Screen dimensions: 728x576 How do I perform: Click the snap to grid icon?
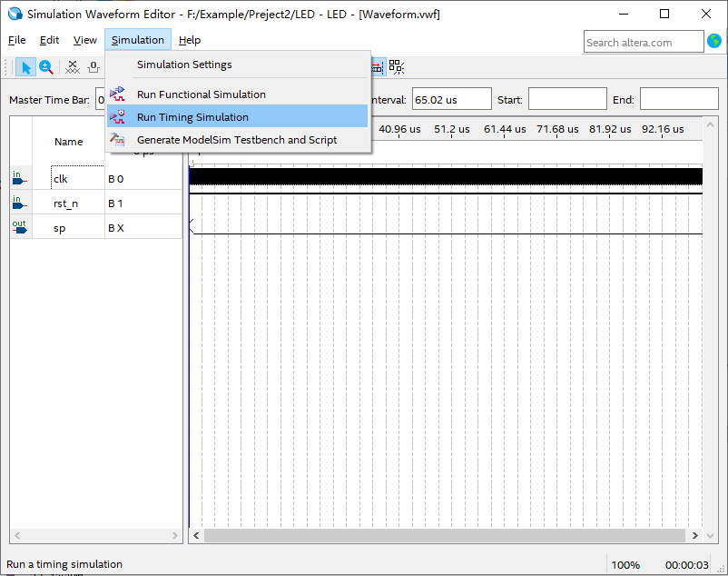point(396,68)
